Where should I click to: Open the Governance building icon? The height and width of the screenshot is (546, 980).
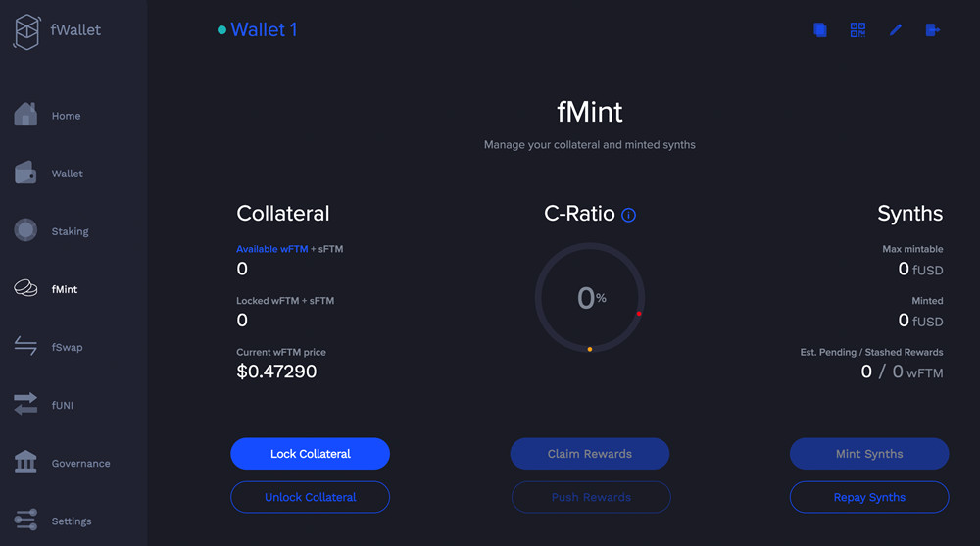25,462
